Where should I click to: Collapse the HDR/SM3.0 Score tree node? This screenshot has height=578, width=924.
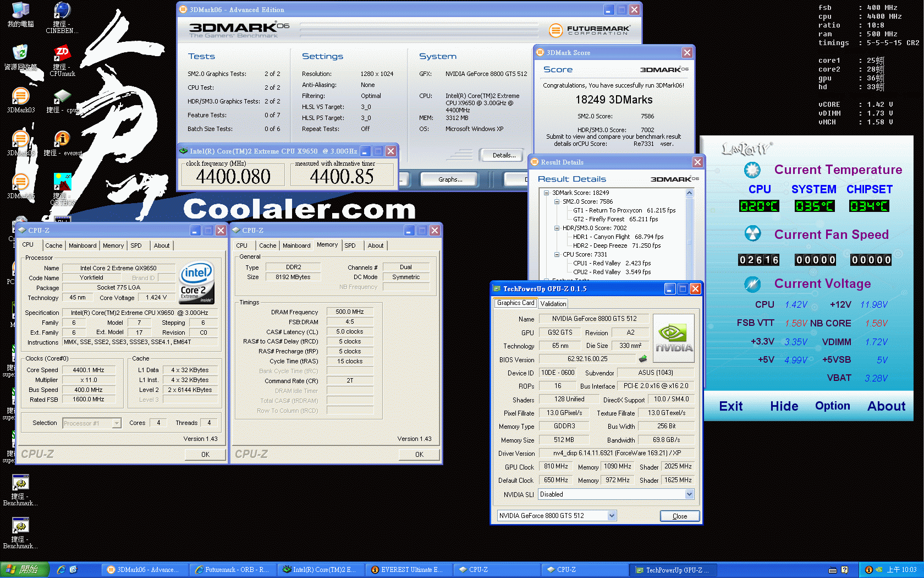tap(557, 228)
